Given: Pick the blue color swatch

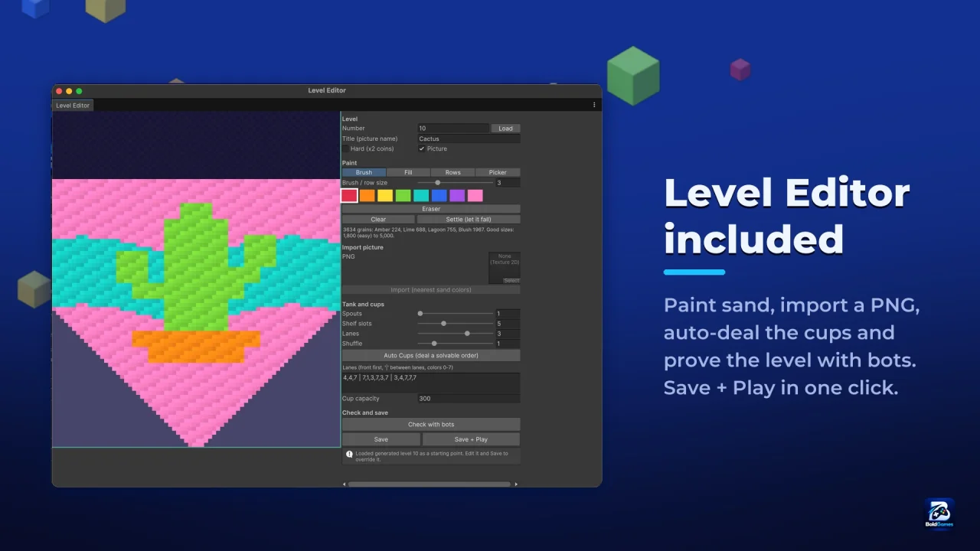Looking at the screenshot, I should point(439,196).
